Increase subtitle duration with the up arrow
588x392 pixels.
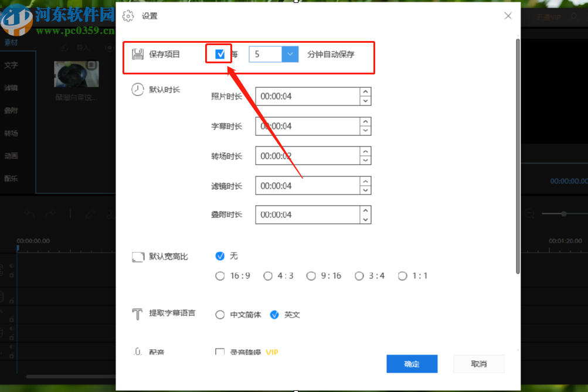365,122
